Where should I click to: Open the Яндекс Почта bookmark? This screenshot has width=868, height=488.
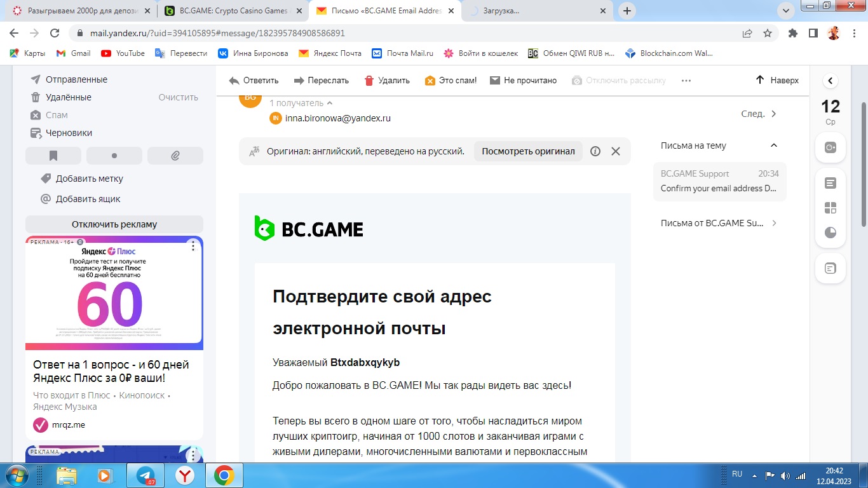point(330,53)
